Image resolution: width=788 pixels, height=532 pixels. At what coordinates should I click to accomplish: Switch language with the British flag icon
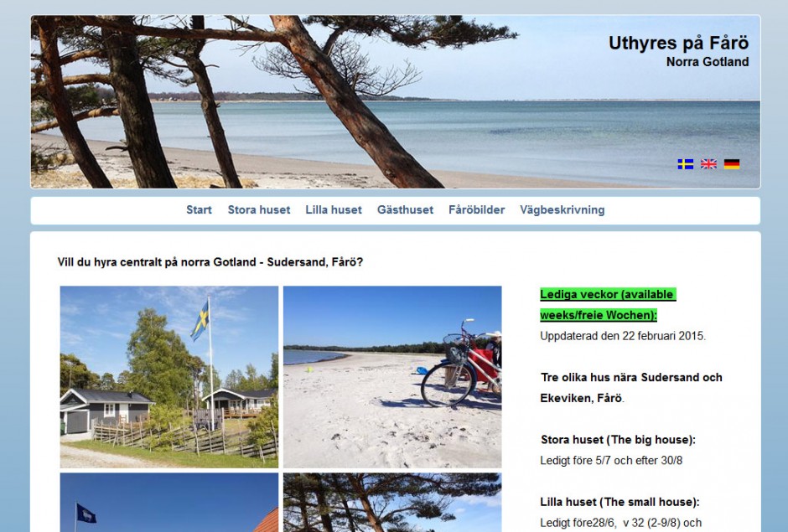click(x=708, y=164)
